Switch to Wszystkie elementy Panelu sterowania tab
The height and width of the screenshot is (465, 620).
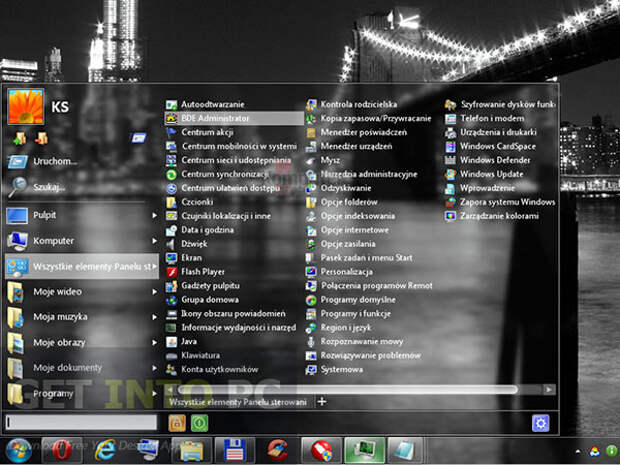(x=239, y=402)
